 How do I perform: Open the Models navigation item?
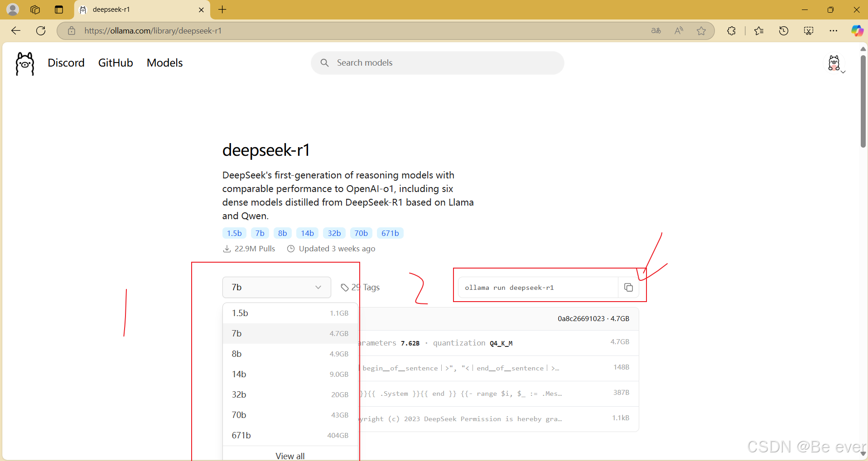(x=164, y=62)
